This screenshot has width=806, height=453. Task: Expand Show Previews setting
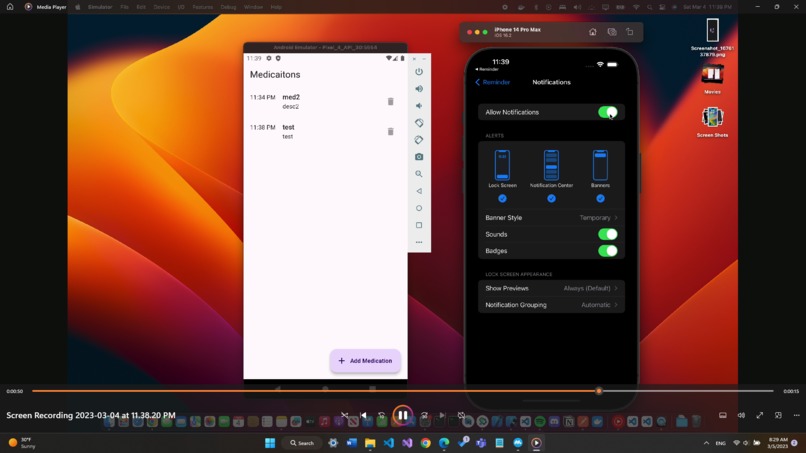pyautogui.click(x=551, y=288)
